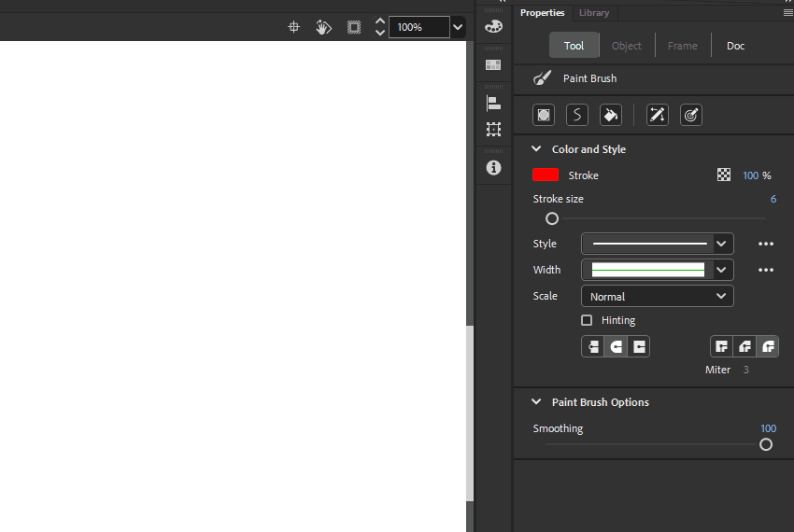Collapse the Color and Style section
The width and height of the screenshot is (794, 532).
tap(536, 148)
